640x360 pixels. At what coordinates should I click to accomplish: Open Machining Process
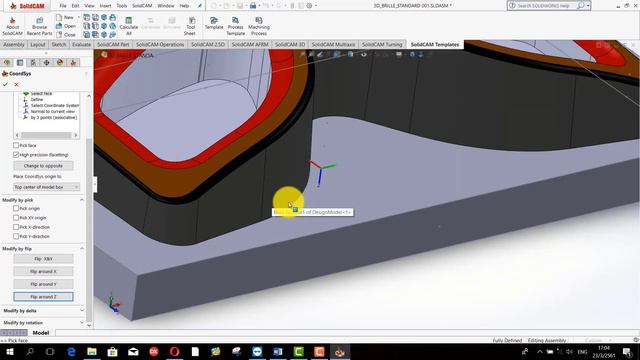(x=259, y=27)
